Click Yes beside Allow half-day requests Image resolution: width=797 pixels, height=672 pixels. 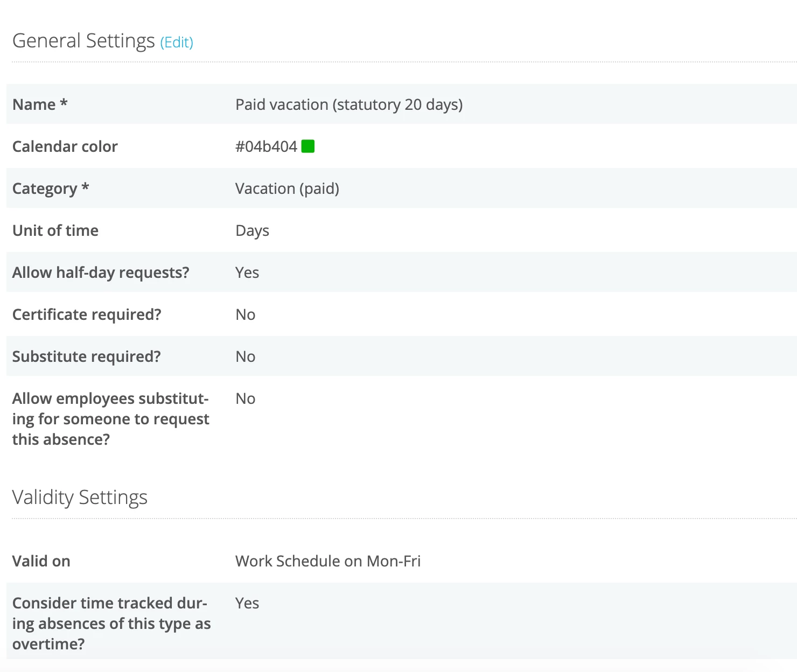(x=247, y=272)
